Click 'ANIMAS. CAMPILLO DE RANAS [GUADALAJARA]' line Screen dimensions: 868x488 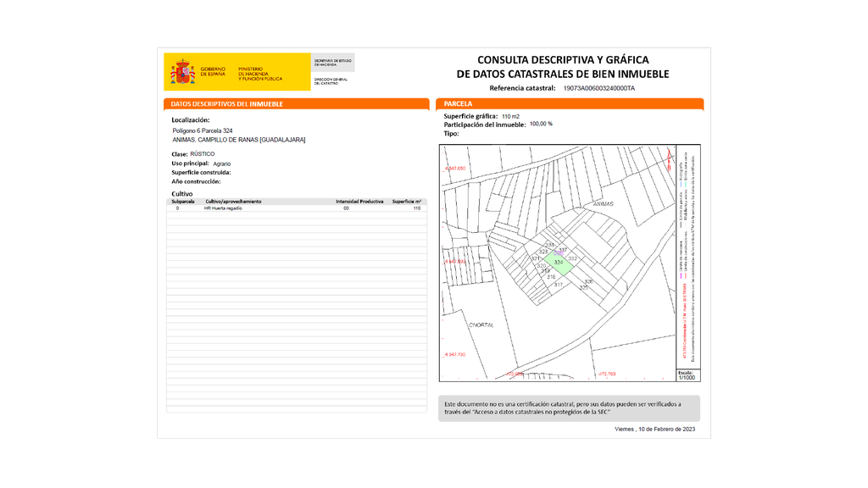(x=238, y=140)
